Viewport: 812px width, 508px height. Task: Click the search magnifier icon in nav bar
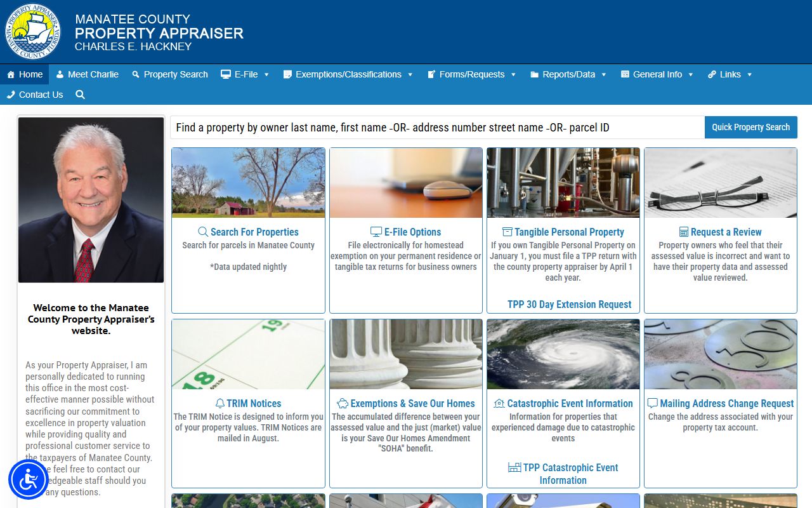(80, 95)
